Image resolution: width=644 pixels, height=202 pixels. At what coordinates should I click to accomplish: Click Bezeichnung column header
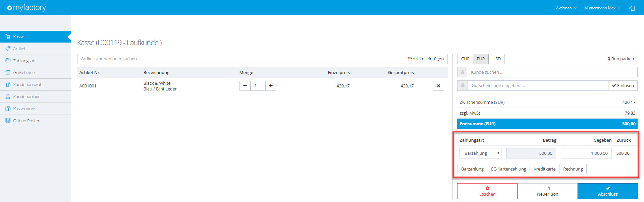[x=156, y=73]
